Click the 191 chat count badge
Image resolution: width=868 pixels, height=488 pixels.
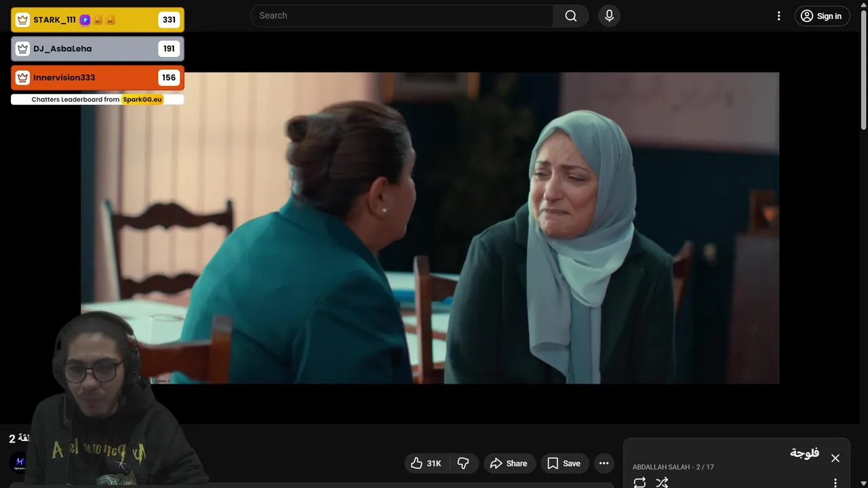[x=169, y=49]
